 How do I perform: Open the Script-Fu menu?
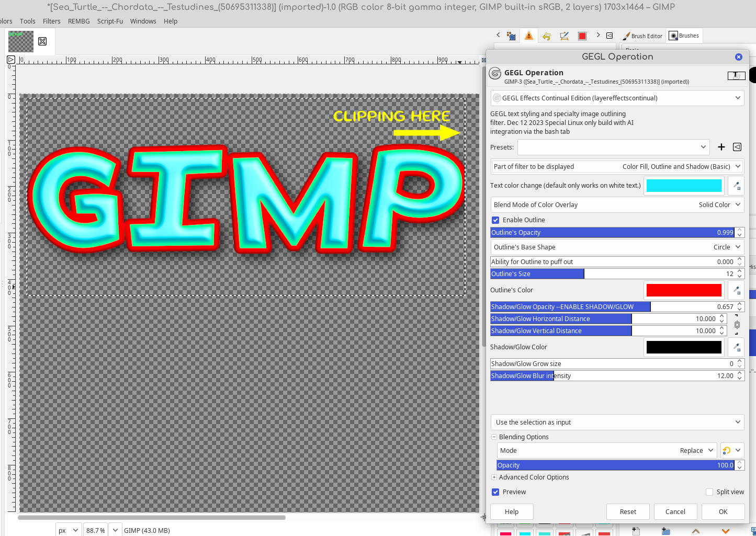tap(110, 21)
